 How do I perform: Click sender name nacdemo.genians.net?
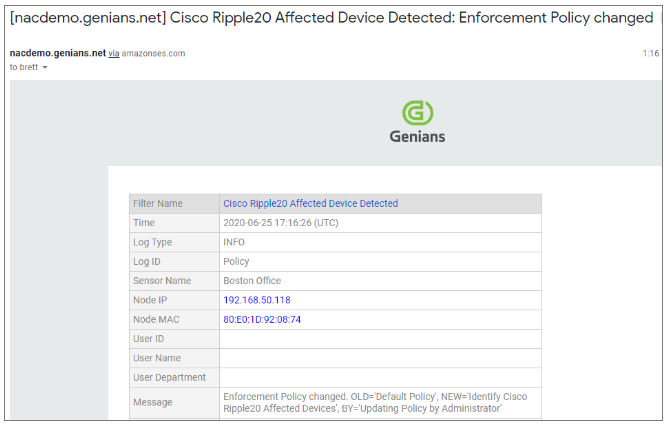[x=58, y=53]
